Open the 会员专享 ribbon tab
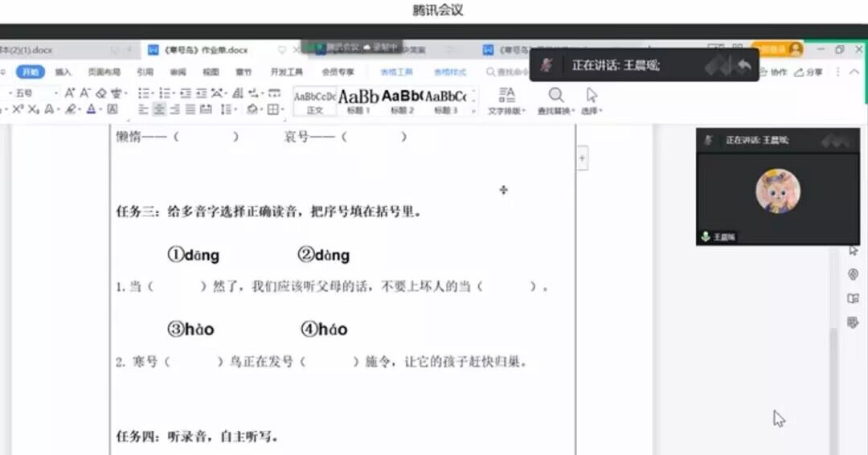 pos(338,72)
